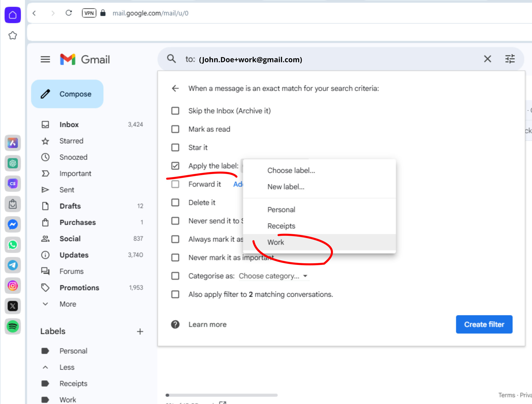Select Work from the label menu
532x404 pixels.
[x=276, y=242]
